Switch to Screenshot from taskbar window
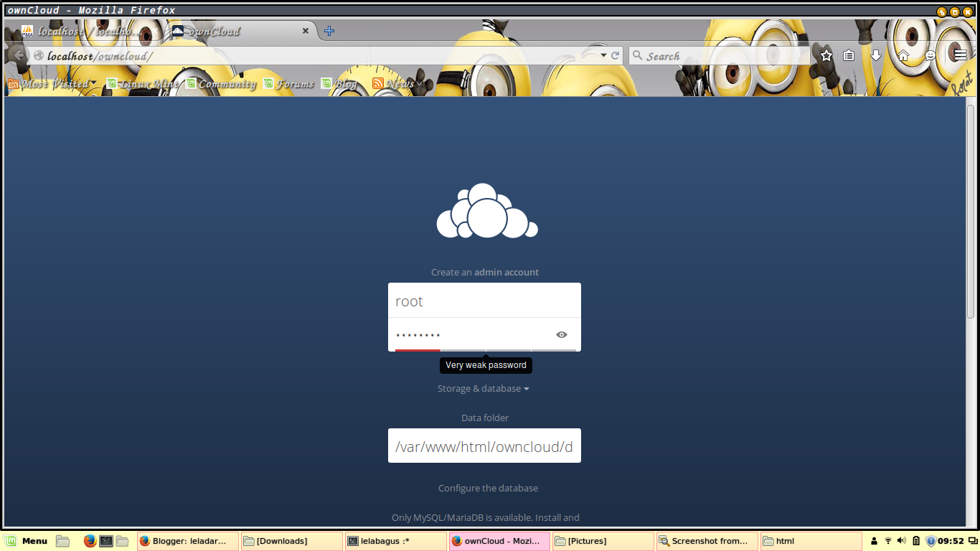This screenshot has width=980, height=551. [707, 541]
